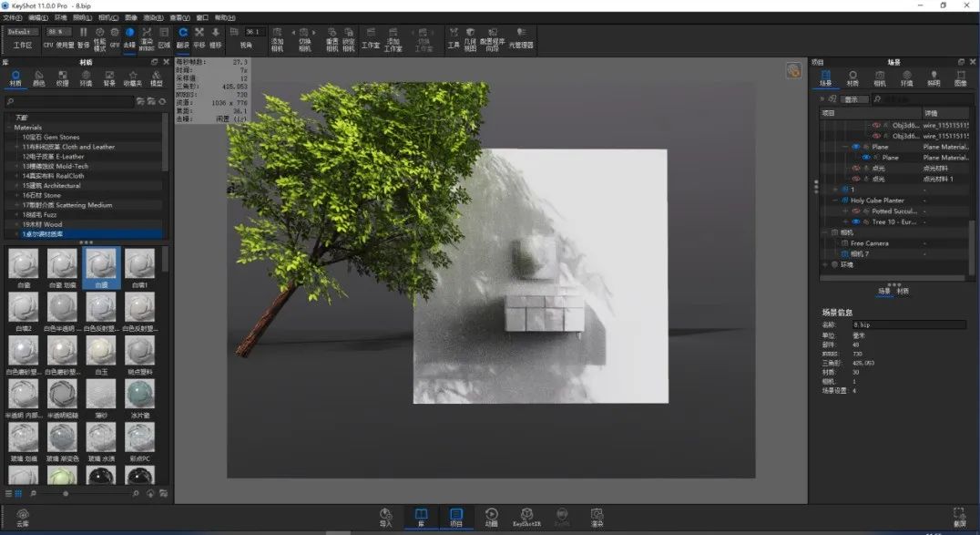This screenshot has height=535, width=980.
Task: Toggle the Project button in the bottom bar
Action: click(x=456, y=518)
